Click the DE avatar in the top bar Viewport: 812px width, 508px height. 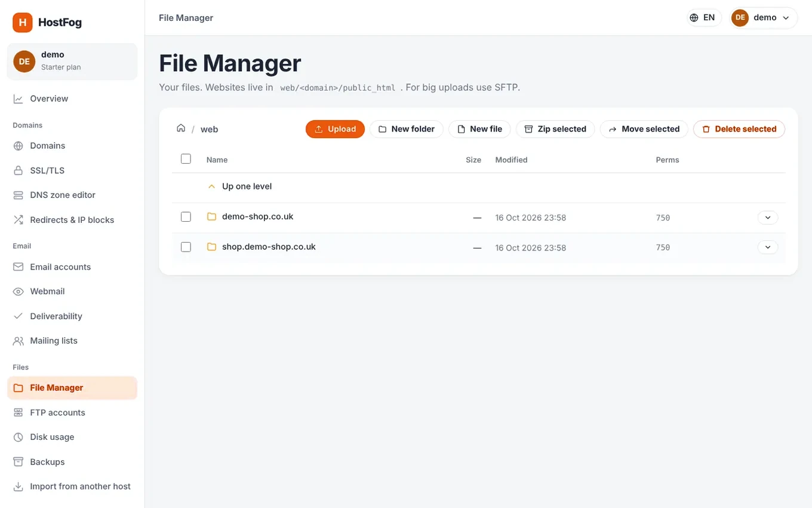(x=740, y=18)
